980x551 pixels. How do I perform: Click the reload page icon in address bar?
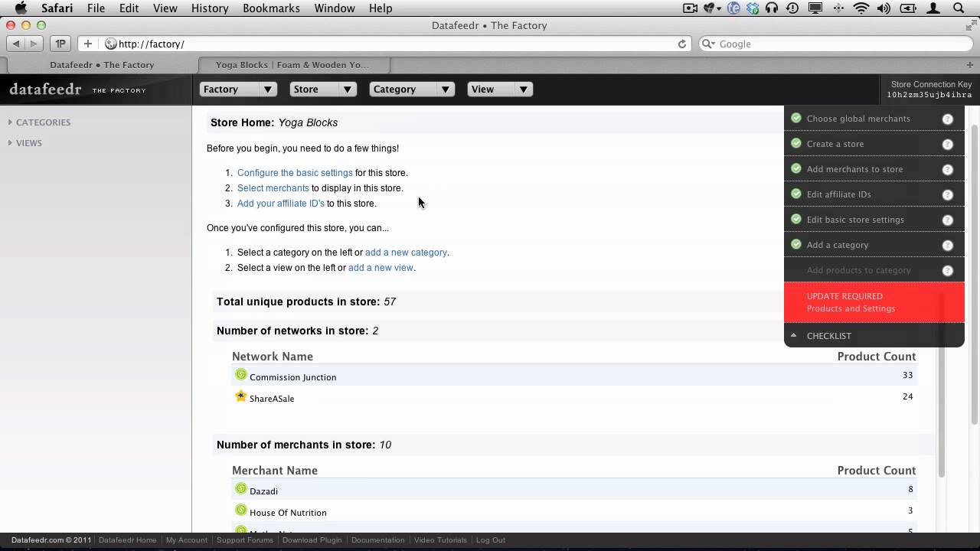(681, 44)
